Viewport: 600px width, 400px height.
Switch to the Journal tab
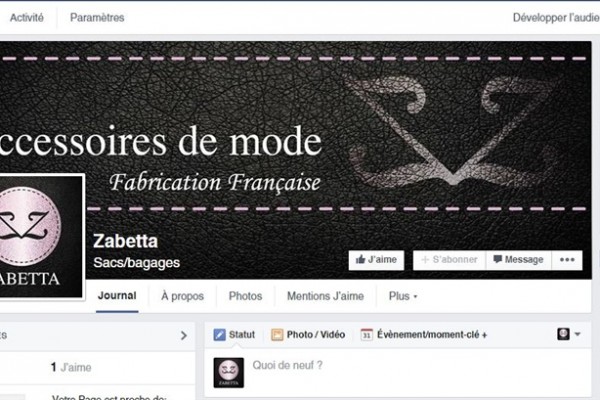click(117, 296)
